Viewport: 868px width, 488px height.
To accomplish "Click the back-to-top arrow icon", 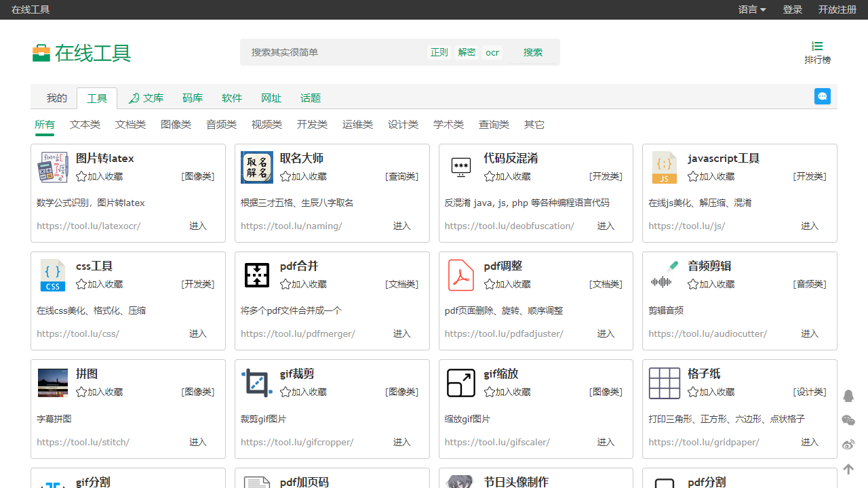I will tap(848, 469).
